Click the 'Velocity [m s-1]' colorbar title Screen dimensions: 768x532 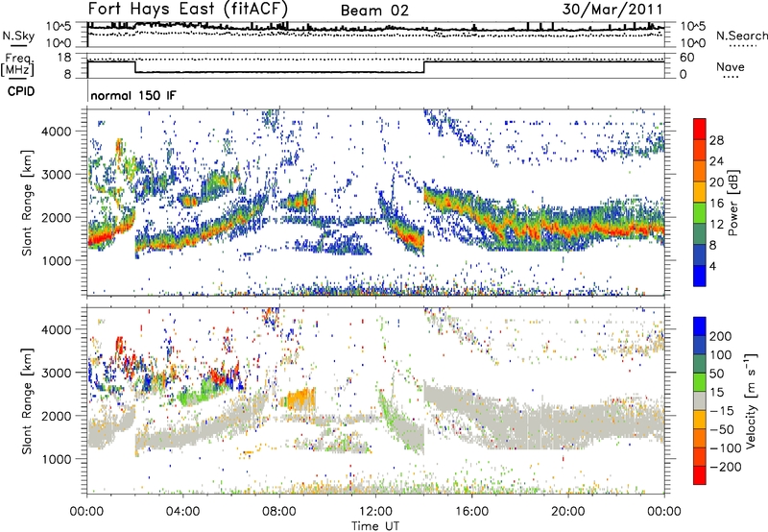coord(750,400)
